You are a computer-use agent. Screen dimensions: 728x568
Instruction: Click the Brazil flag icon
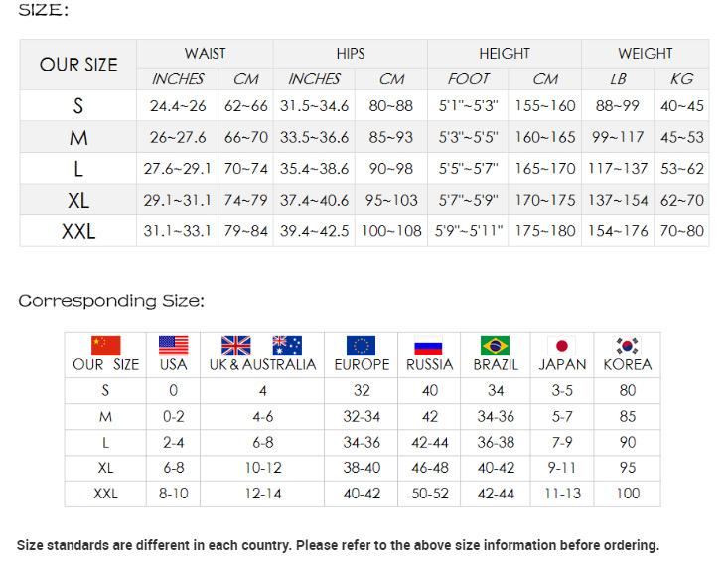click(495, 345)
